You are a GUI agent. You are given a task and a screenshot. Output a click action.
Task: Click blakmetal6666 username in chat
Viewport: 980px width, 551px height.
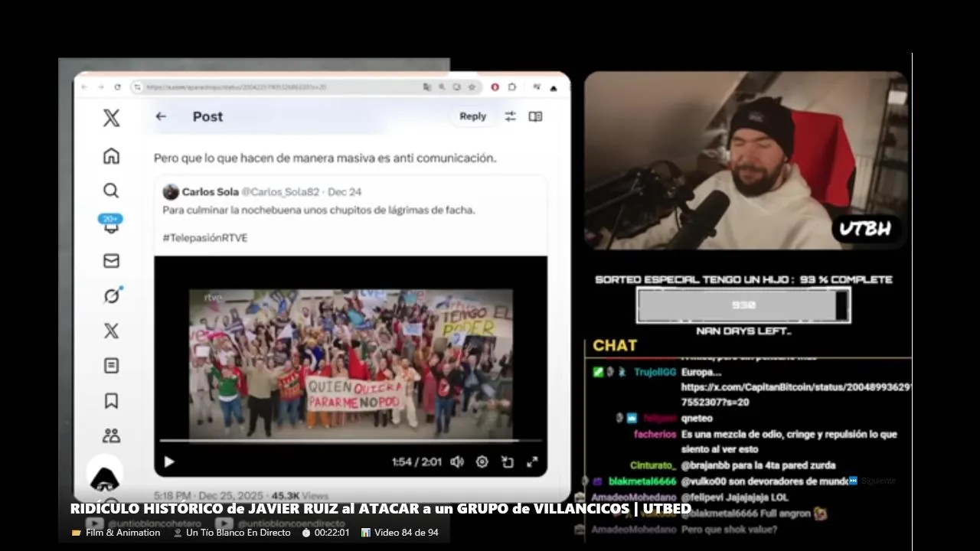click(x=642, y=481)
